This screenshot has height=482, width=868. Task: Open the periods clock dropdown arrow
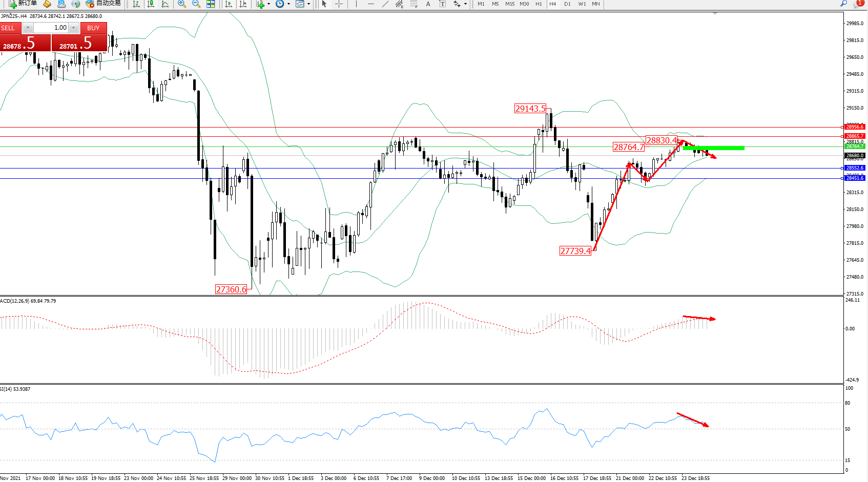(288, 4)
